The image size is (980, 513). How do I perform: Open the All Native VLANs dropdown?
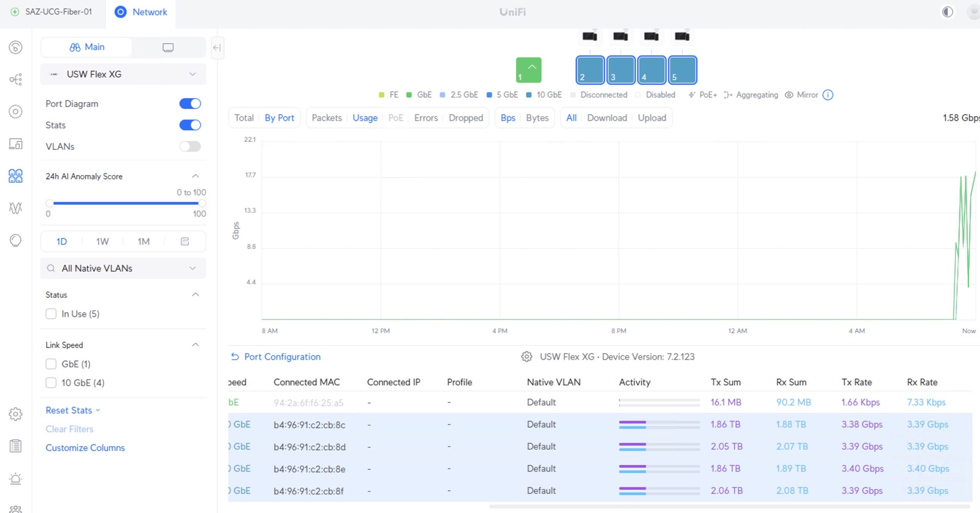pos(123,268)
